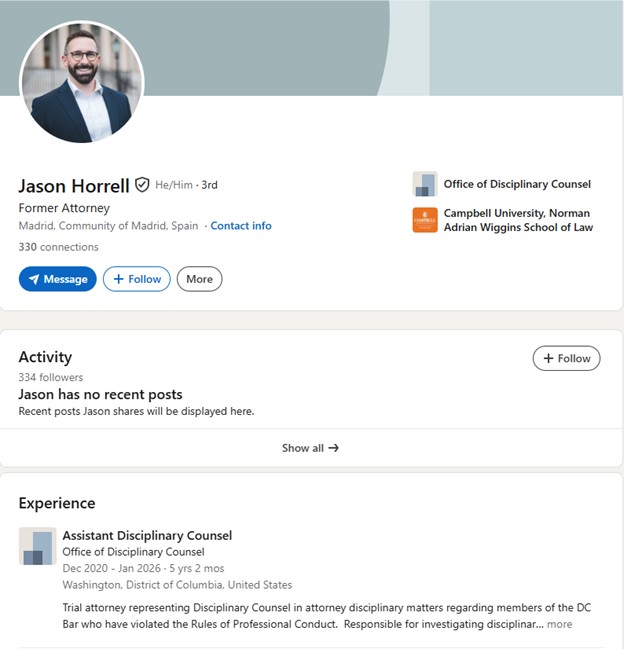Open Campbell University School of Law link
This screenshot has width=624, height=649.
[518, 220]
